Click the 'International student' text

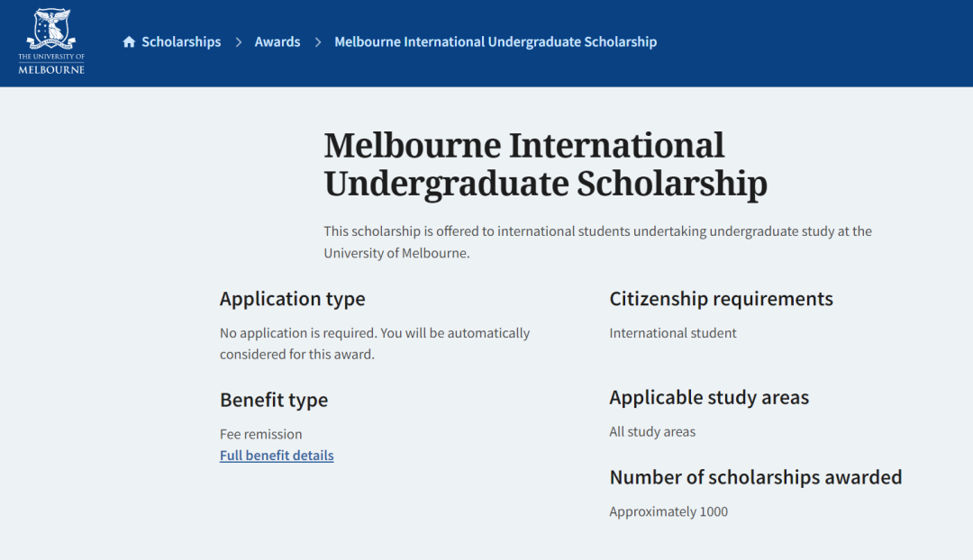pos(673,333)
